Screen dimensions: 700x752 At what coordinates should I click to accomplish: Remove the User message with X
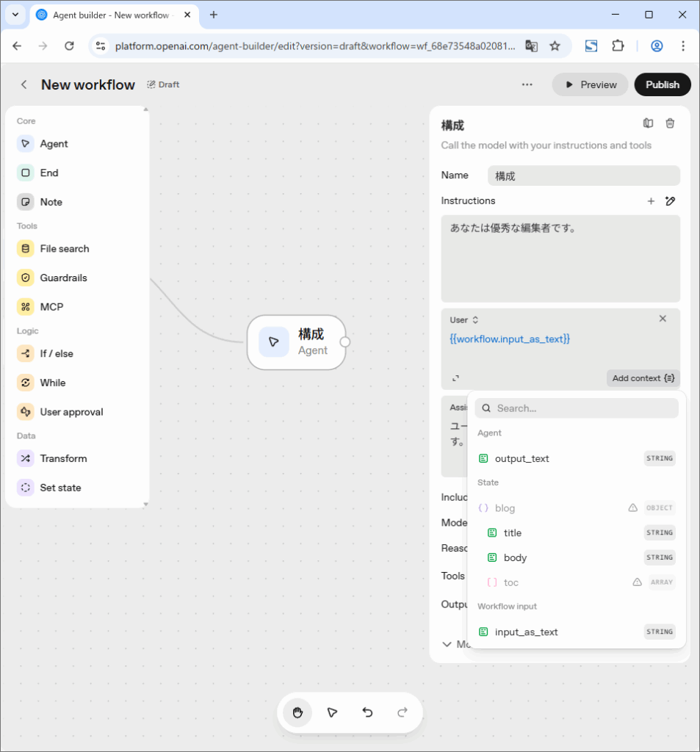[x=663, y=319]
